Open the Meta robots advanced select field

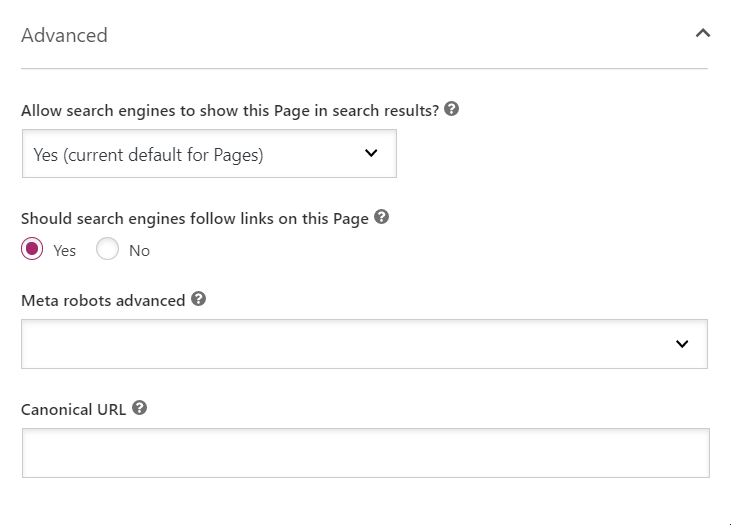click(x=365, y=344)
